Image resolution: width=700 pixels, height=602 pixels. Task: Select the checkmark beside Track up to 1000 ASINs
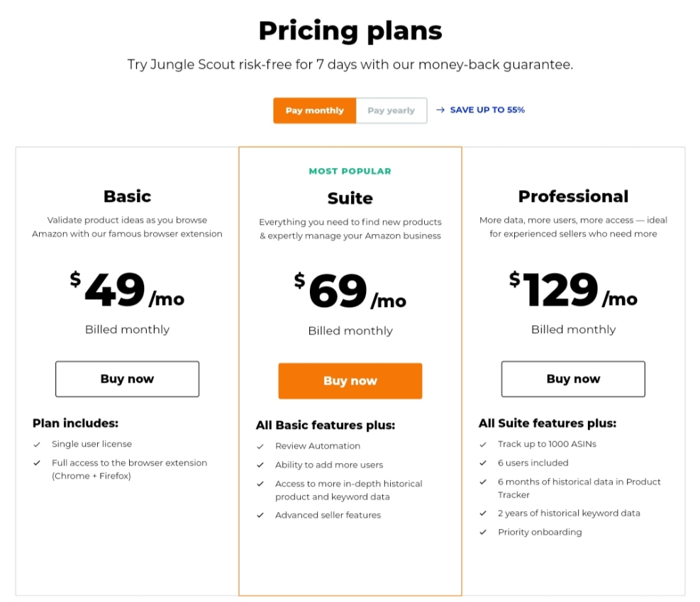click(x=483, y=444)
